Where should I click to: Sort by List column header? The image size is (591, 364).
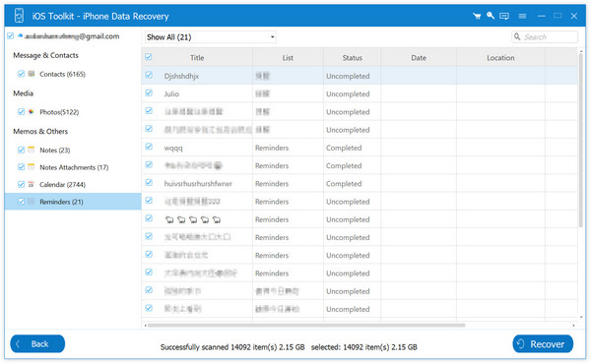[x=288, y=58]
